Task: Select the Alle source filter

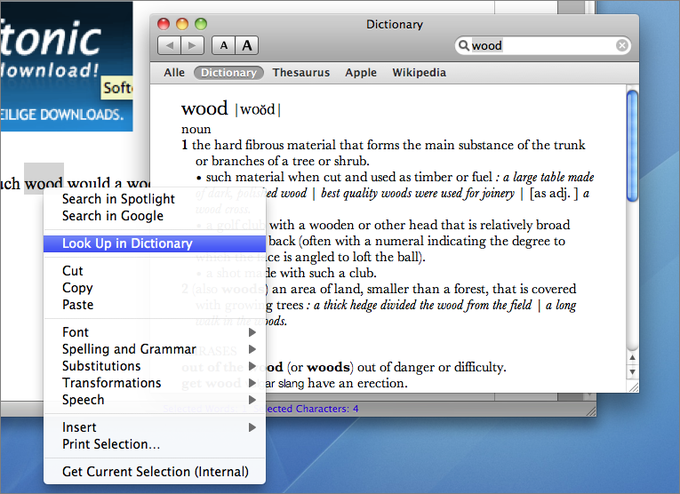Action: (174, 72)
